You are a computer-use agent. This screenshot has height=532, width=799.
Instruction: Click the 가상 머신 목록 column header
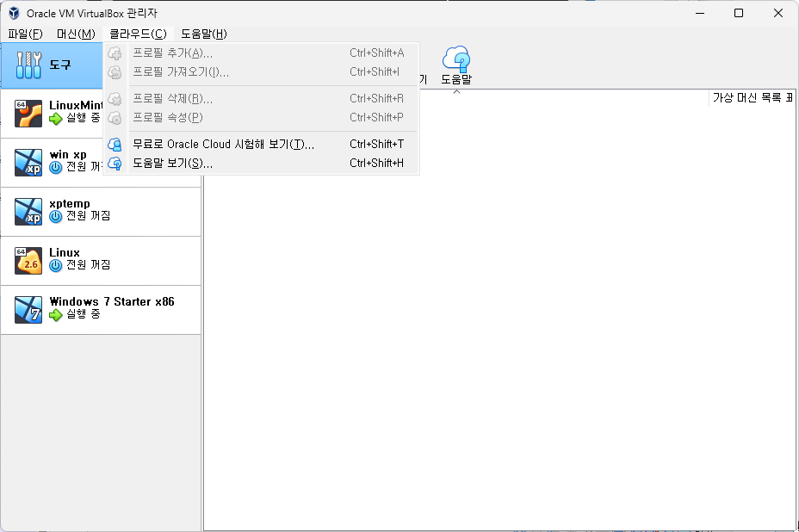coord(752,98)
